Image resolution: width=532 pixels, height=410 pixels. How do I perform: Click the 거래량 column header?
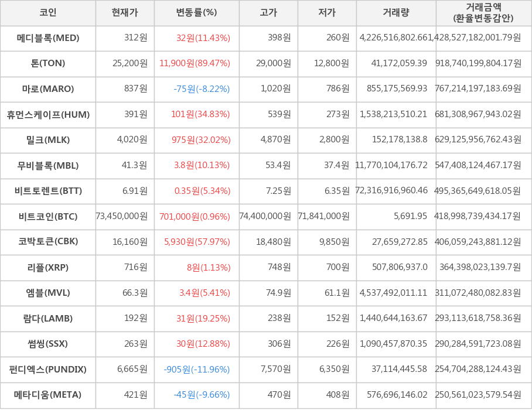coord(396,13)
